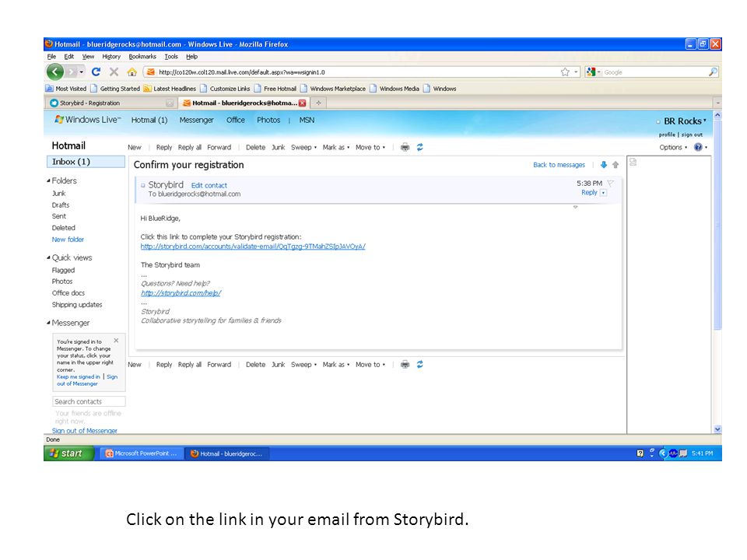Click the Storybird validate-email link
The image size is (747, 560).
pos(253,247)
